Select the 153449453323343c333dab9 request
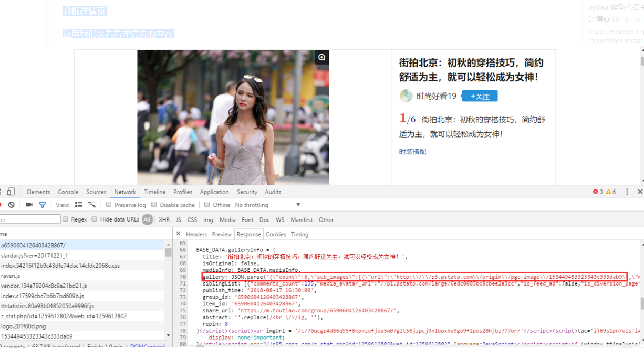The height and width of the screenshot is (348, 644). click(x=82, y=336)
